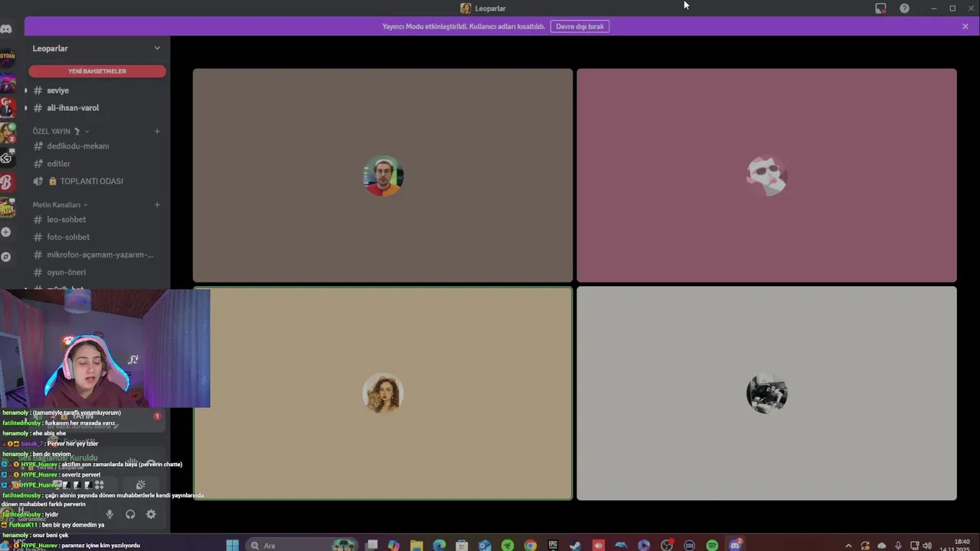
Task: Toggle headphone deafen in user panel
Action: tap(130, 514)
